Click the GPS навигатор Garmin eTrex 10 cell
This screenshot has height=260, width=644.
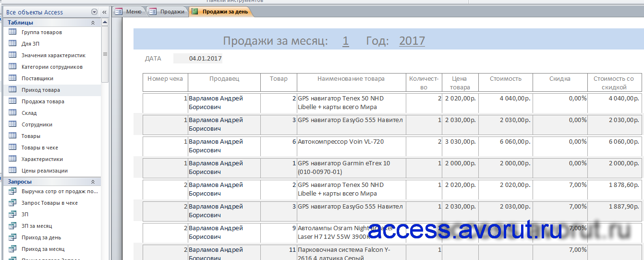(351, 168)
